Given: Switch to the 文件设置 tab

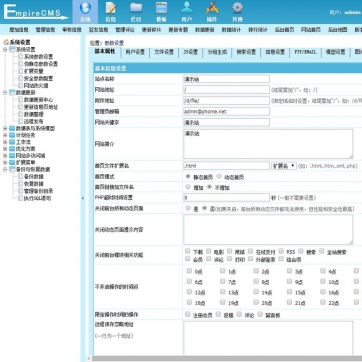Looking at the screenshot, I should [x=164, y=52].
